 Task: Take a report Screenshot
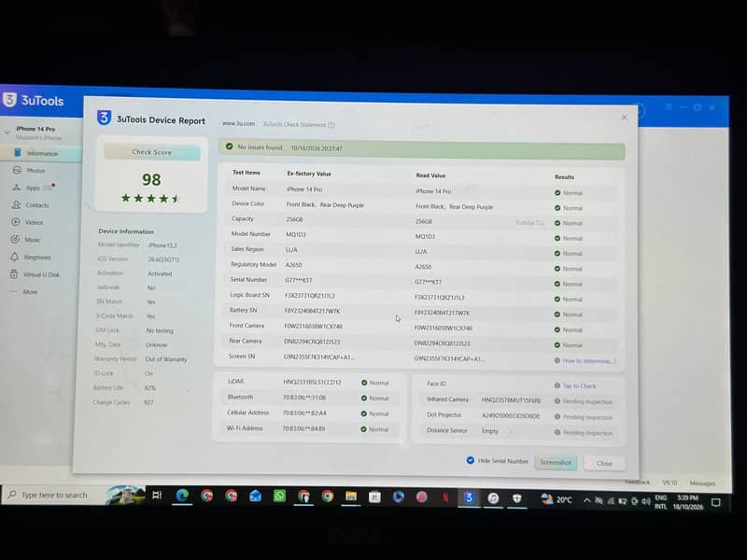[556, 462]
